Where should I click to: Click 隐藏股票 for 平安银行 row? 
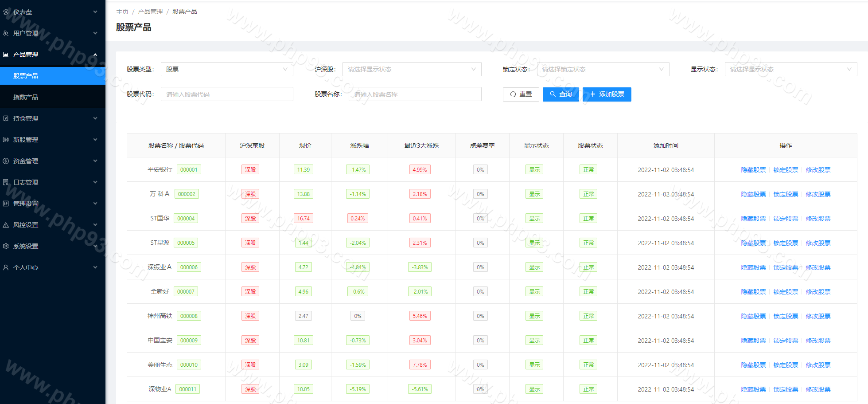pyautogui.click(x=753, y=170)
